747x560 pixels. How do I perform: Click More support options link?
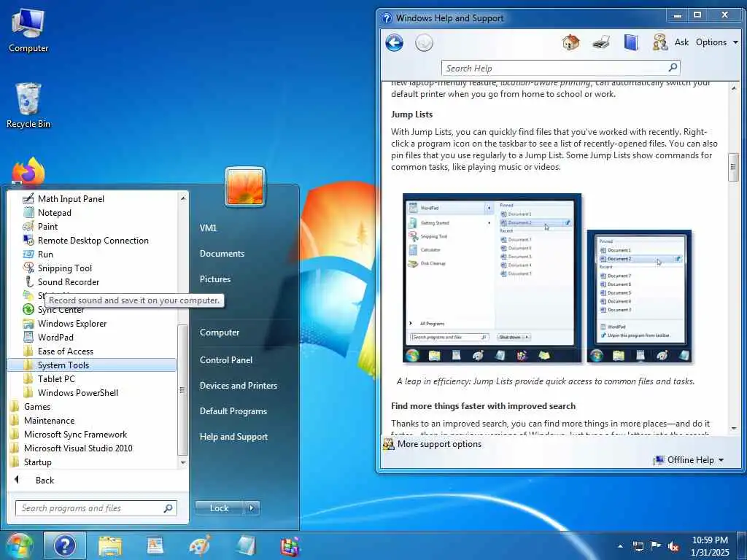coord(439,444)
